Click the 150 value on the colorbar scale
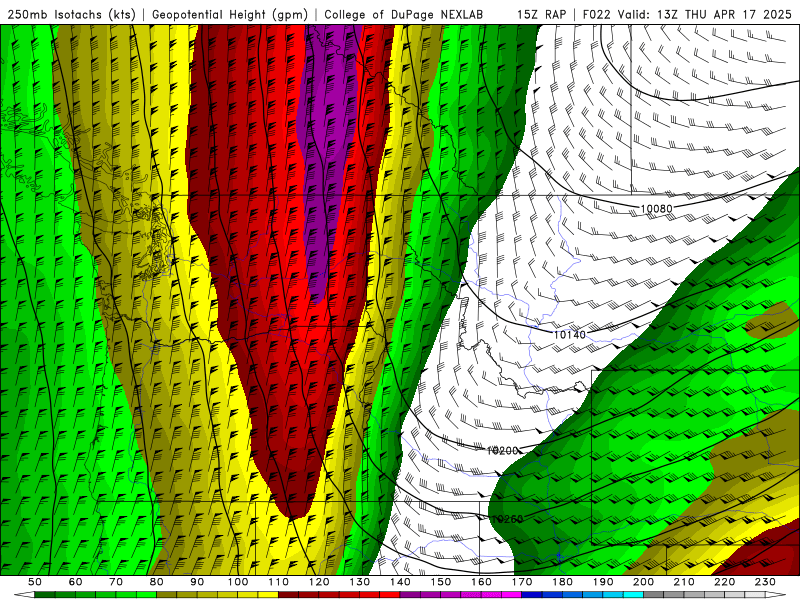Viewport: 800px width, 600px height. pos(440,582)
